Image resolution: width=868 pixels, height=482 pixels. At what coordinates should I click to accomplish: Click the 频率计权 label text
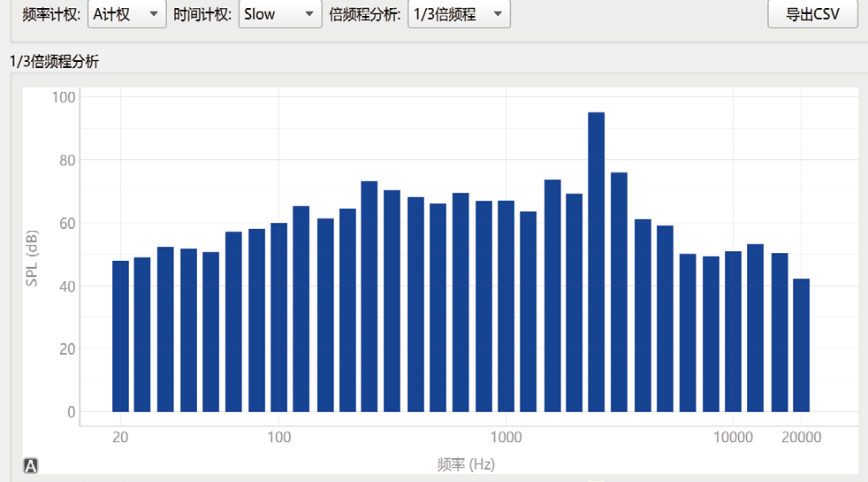[51, 14]
